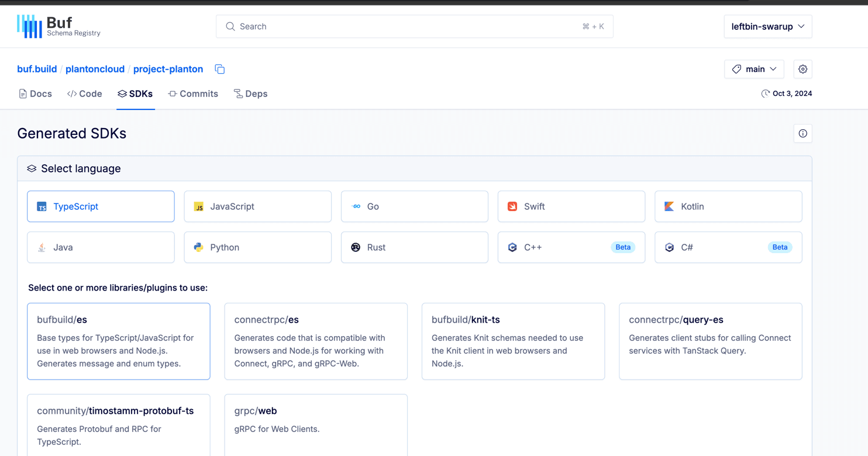Select the community/timostamm-protobuf-ts plugin card
Viewport: 868px width, 456px height.
(x=119, y=425)
